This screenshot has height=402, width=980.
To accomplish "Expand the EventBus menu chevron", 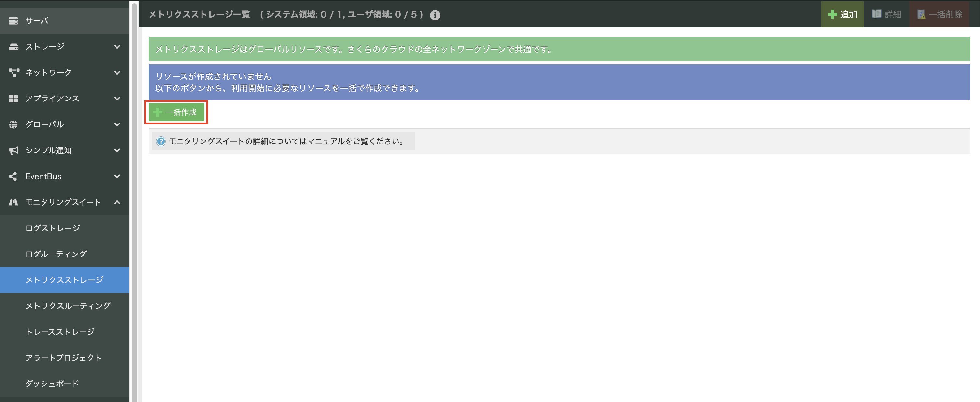I will (117, 176).
